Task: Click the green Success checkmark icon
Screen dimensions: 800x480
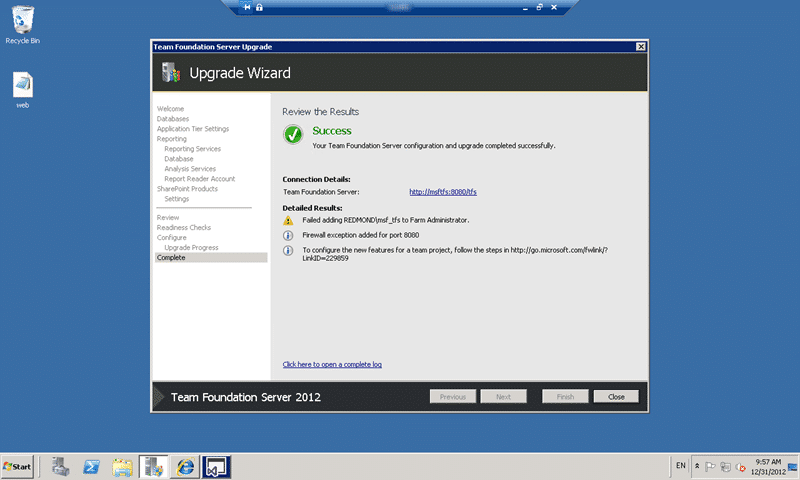Action: [x=293, y=135]
